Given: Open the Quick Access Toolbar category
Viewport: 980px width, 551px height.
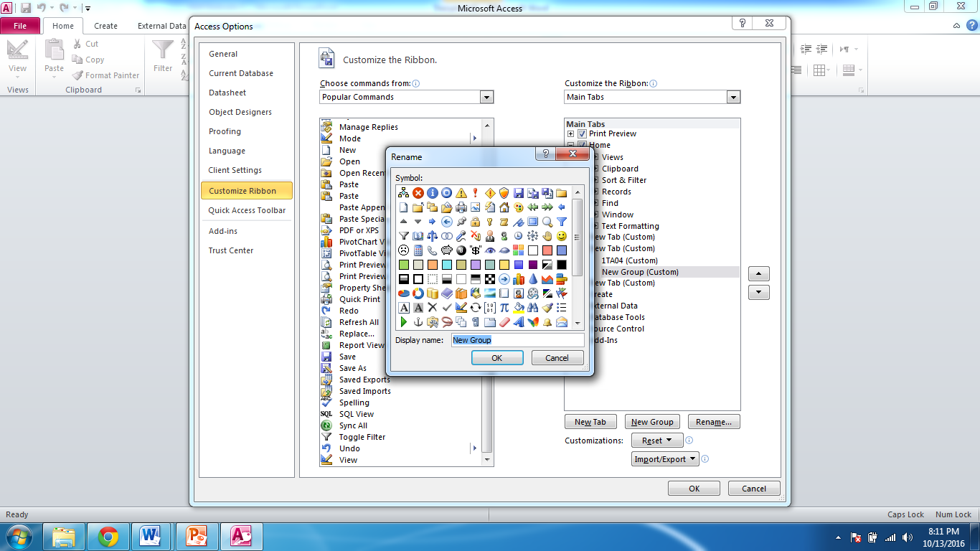Looking at the screenshot, I should pyautogui.click(x=247, y=210).
